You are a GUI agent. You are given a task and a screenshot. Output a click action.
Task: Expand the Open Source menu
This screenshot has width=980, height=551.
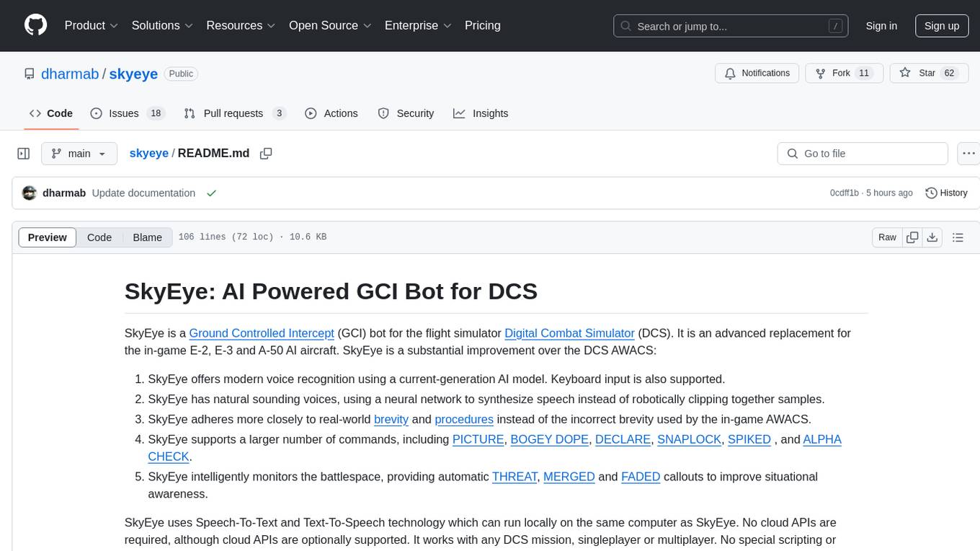330,25
